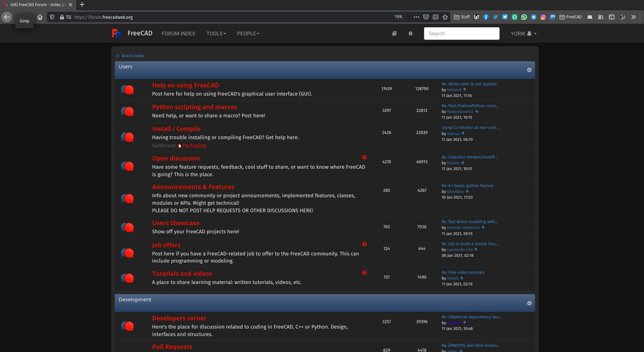Open browser library icon
Screen dimensions: 644x352
click(601, 17)
